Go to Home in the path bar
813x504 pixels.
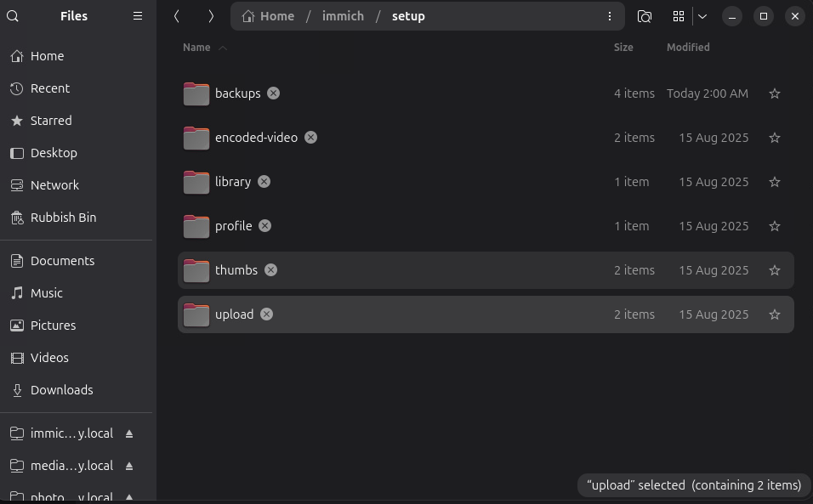268,16
